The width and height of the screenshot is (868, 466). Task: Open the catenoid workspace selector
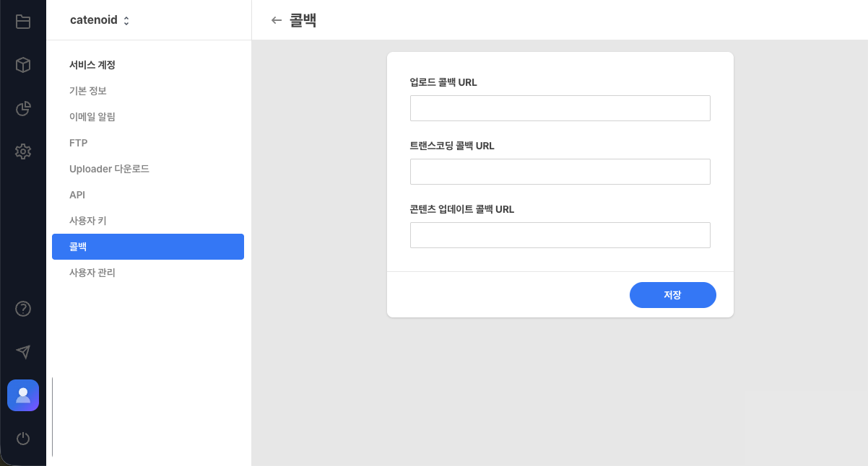point(99,20)
